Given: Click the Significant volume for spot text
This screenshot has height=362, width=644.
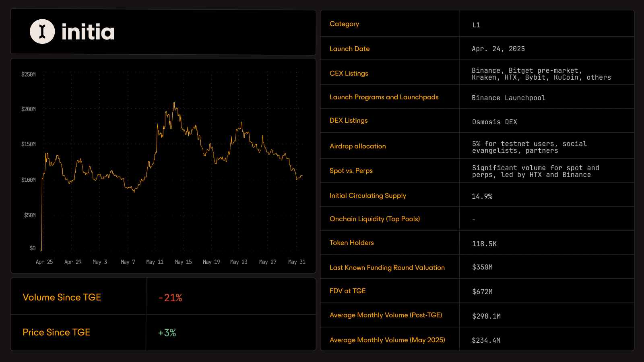Looking at the screenshot, I should [536, 171].
